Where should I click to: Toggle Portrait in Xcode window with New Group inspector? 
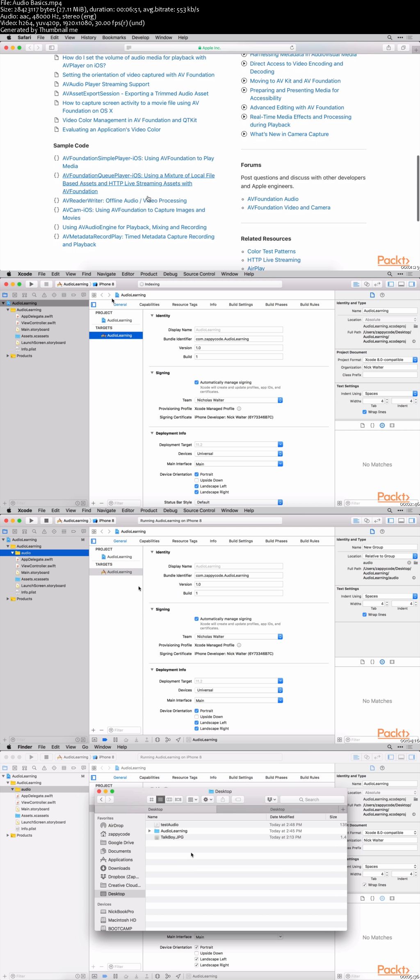(x=196, y=711)
